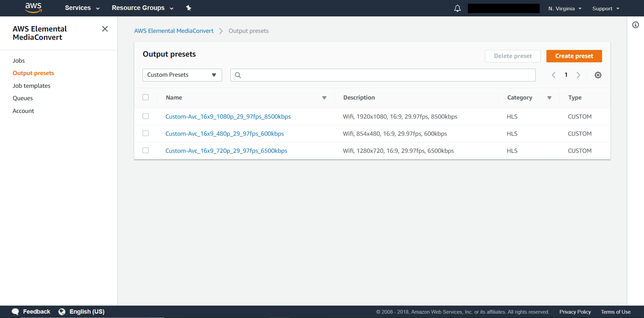Go to previous page of presets
This screenshot has width=644, height=318.
[x=553, y=75]
